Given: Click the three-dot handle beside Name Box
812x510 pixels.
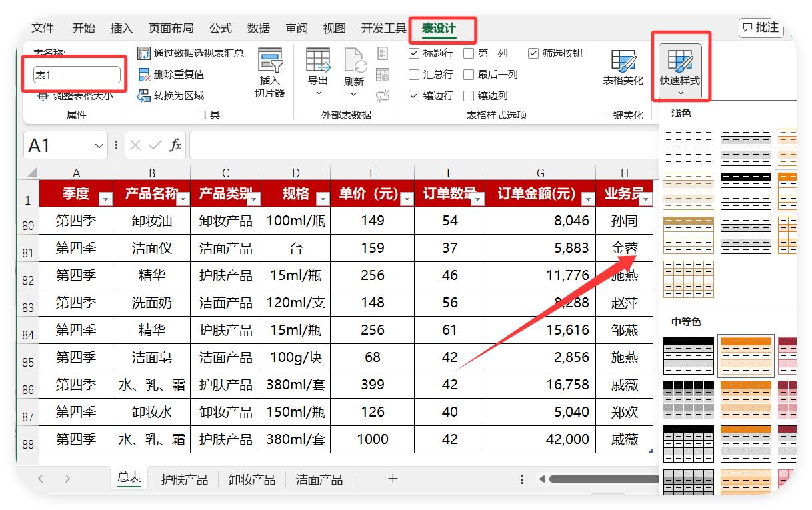Looking at the screenshot, I should (117, 145).
